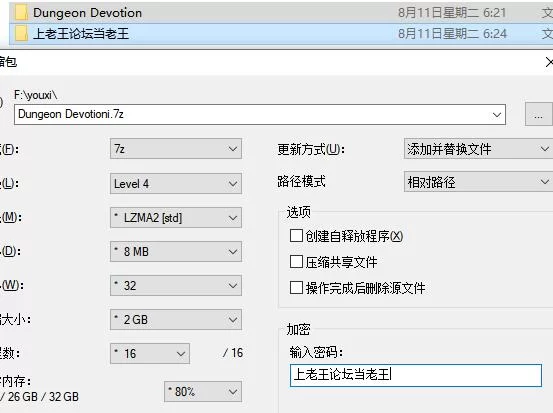Select the Dungeon Devotion folder icon
The image size is (553, 413).
click(22, 13)
